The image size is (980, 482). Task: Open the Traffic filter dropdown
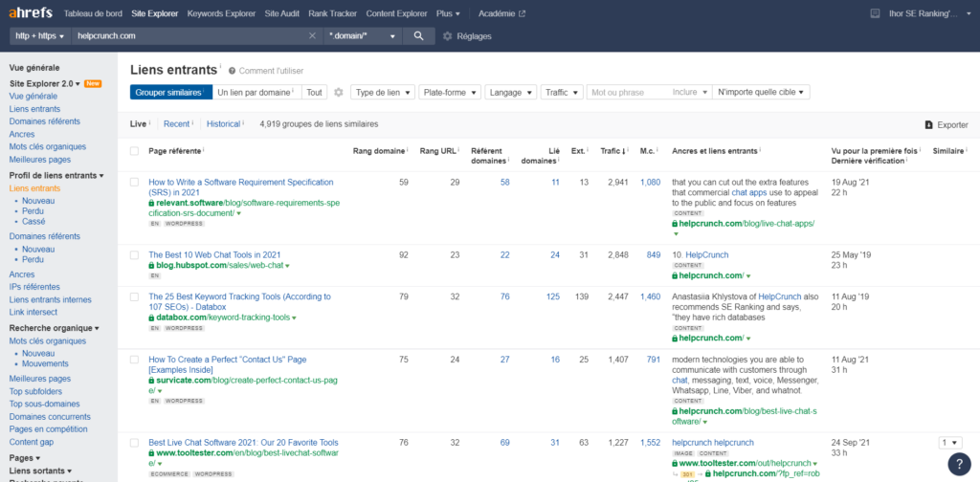pos(562,93)
